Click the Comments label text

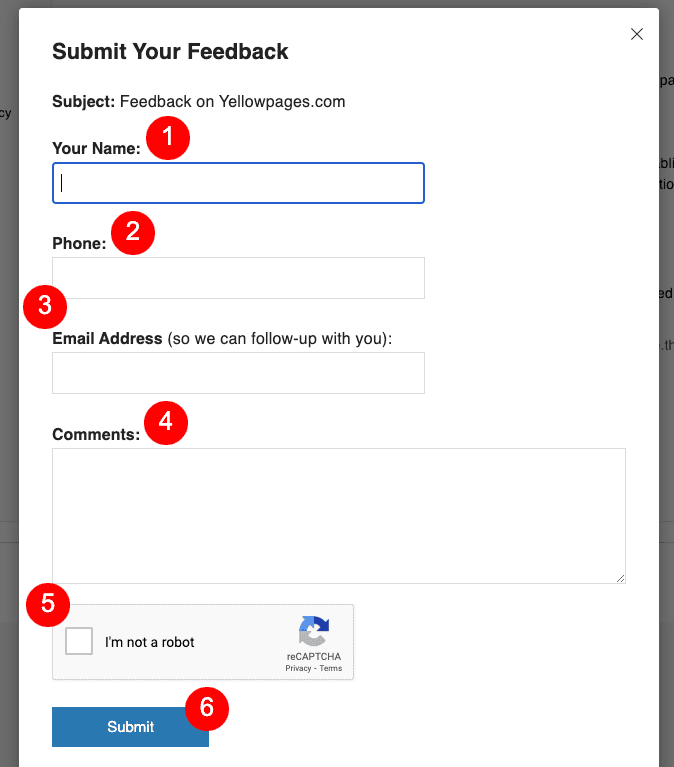(96, 434)
